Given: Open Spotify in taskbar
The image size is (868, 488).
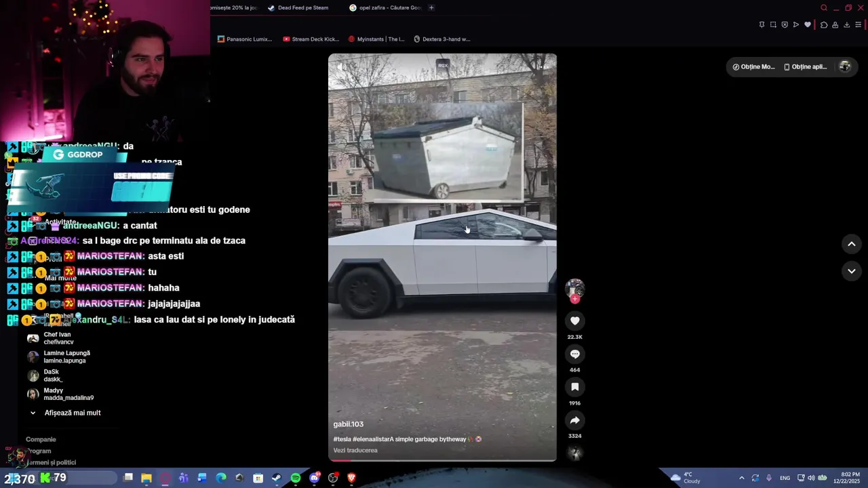Looking at the screenshot, I should pyautogui.click(x=296, y=478).
